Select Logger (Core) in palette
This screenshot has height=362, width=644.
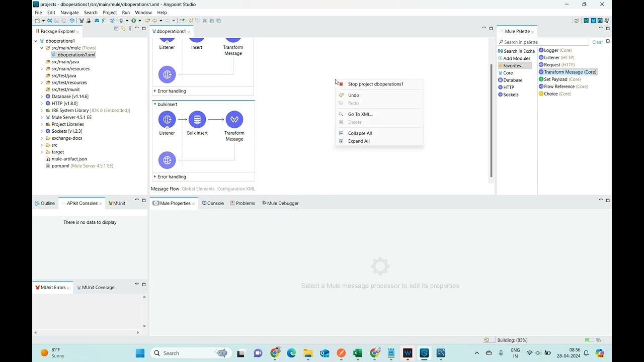tap(555, 50)
